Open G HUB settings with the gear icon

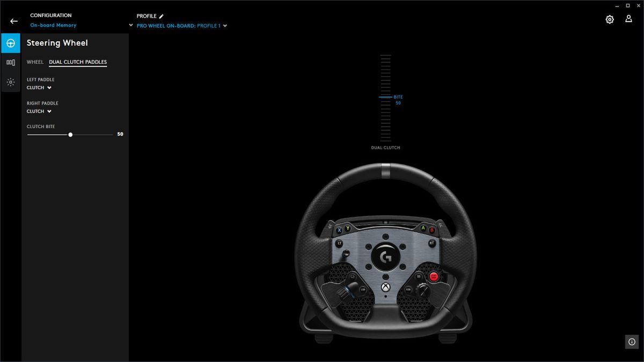tap(610, 19)
